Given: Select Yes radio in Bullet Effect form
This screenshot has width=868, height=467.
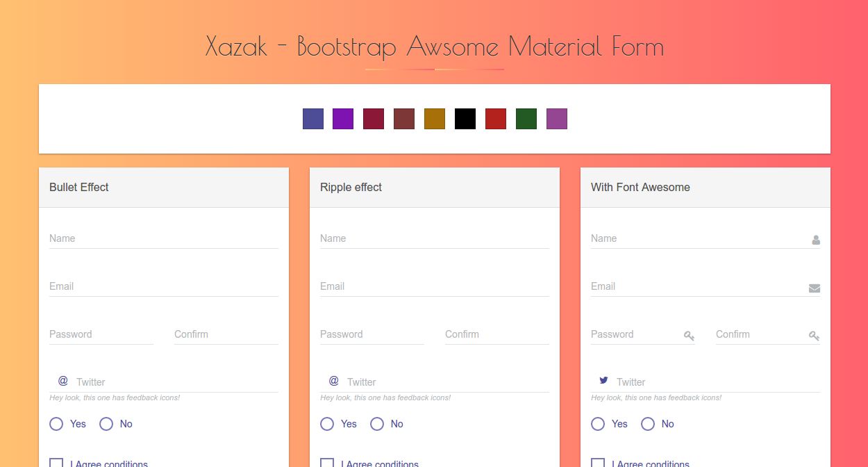Looking at the screenshot, I should (x=56, y=424).
